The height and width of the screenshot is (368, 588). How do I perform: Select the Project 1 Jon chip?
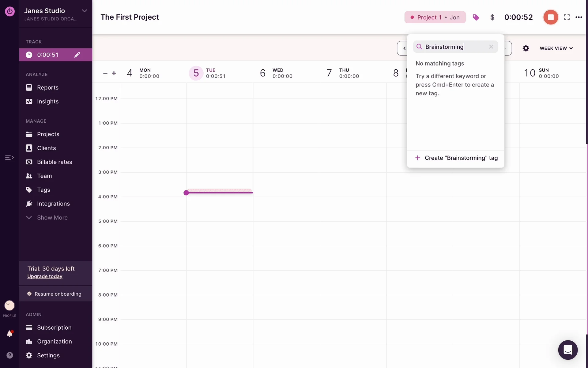coord(435,17)
